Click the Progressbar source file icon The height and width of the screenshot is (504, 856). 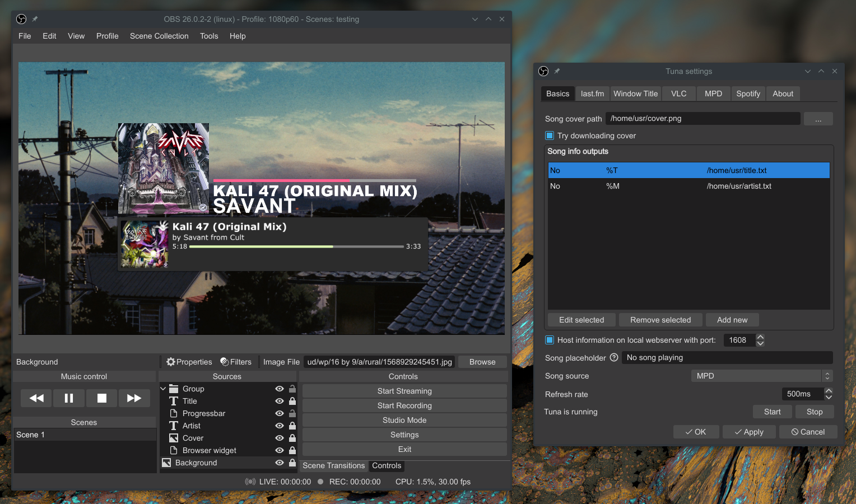[174, 413]
